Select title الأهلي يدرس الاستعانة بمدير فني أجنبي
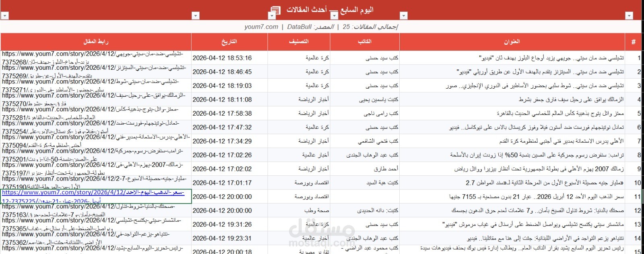Screen dimensions: 644x254 pyautogui.click(x=512, y=141)
